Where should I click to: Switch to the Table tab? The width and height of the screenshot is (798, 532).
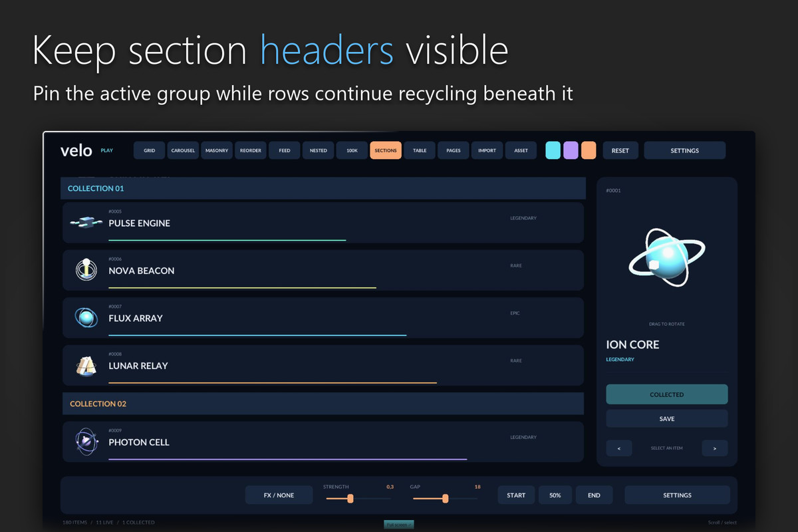[420, 150]
